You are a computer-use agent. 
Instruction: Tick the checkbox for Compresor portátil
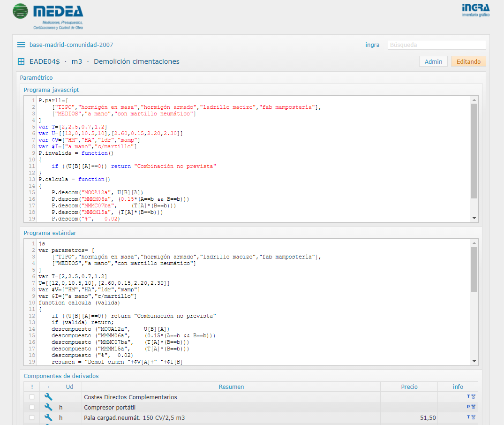[32, 407]
